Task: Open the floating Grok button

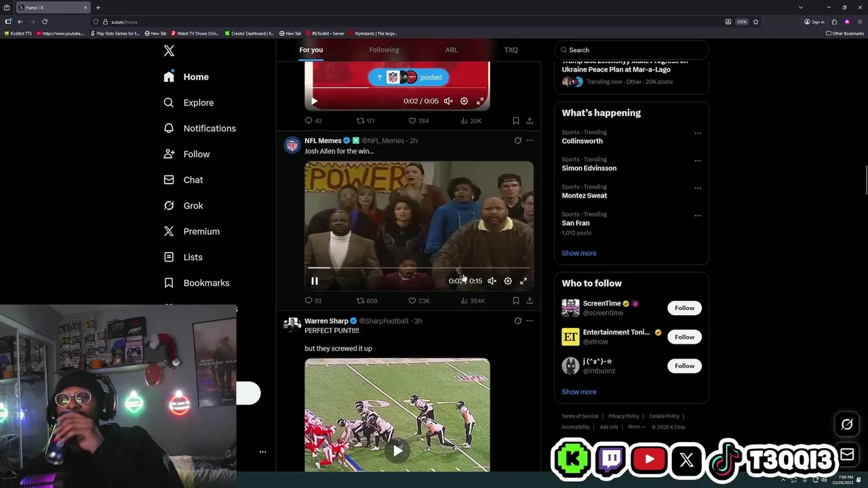Action: 847,425
